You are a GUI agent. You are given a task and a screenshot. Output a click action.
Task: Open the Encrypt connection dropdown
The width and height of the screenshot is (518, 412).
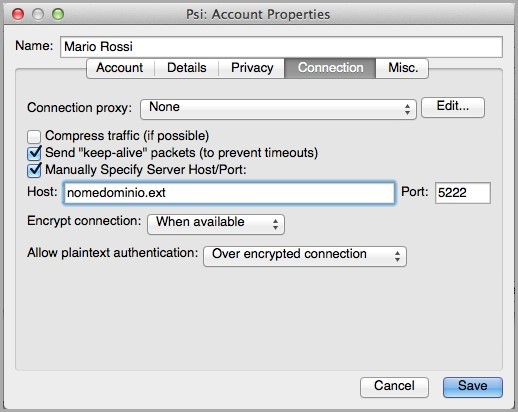point(216,224)
